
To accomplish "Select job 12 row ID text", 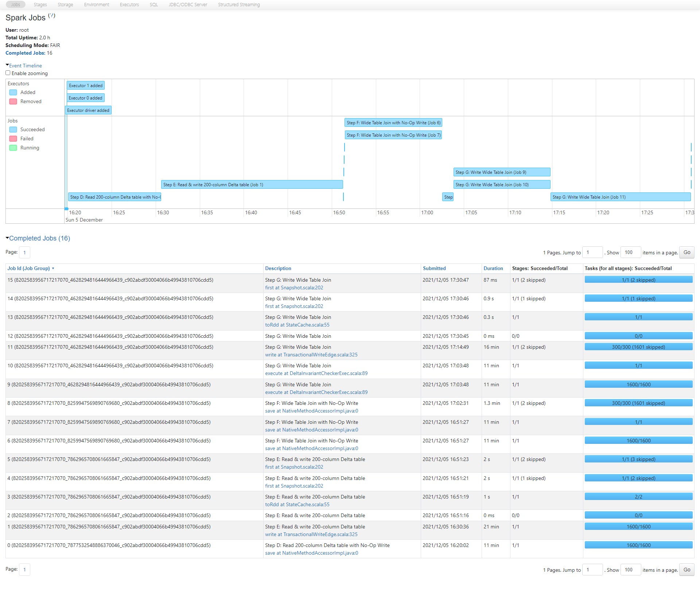I will tap(110, 336).
